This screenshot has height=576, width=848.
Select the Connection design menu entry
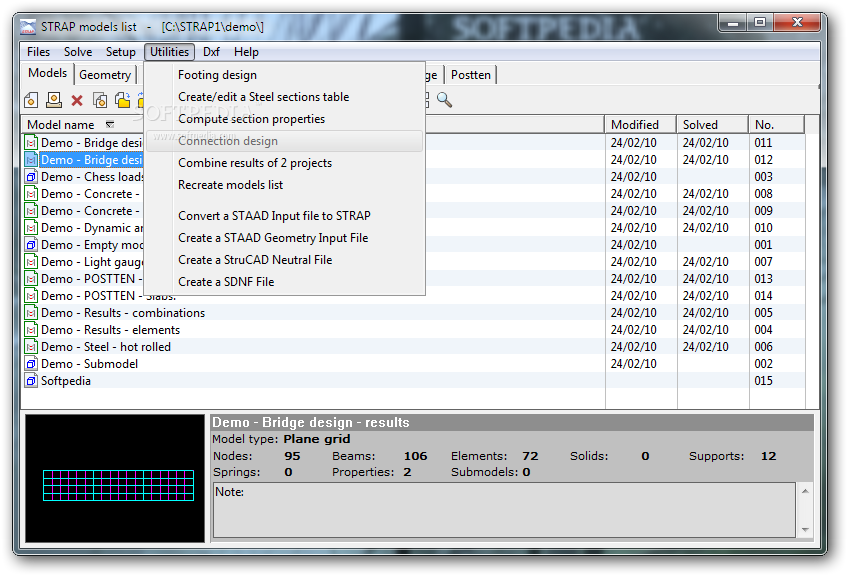(284, 141)
